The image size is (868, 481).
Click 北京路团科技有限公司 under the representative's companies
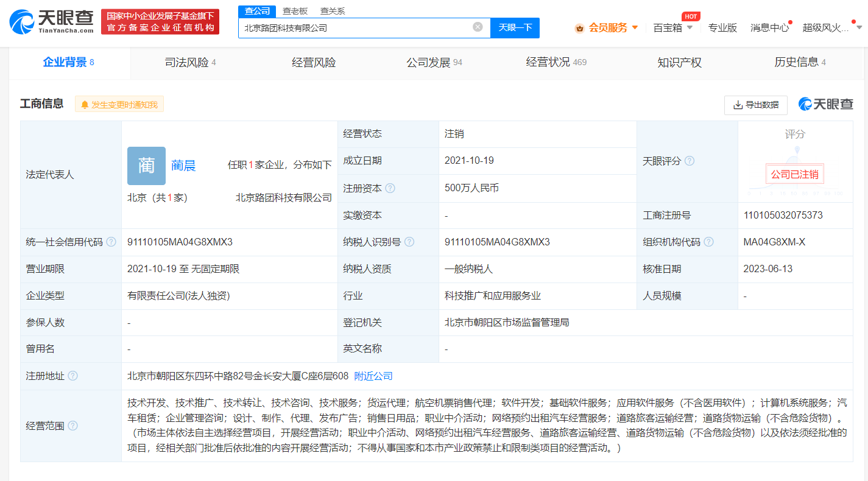pos(284,198)
